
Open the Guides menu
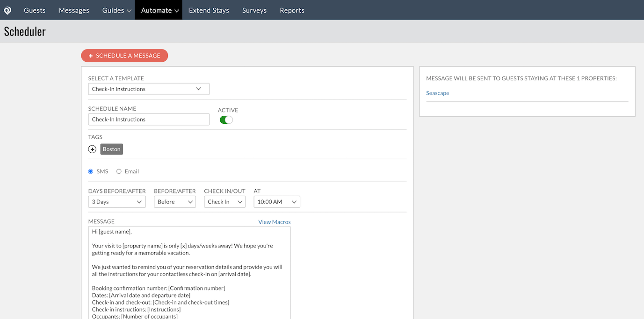[x=116, y=10]
